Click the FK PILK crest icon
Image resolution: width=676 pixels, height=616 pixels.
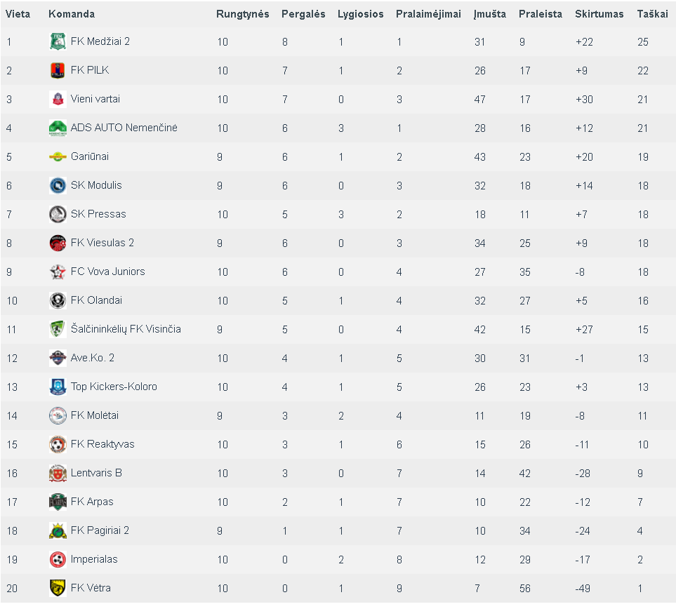pos(58,70)
